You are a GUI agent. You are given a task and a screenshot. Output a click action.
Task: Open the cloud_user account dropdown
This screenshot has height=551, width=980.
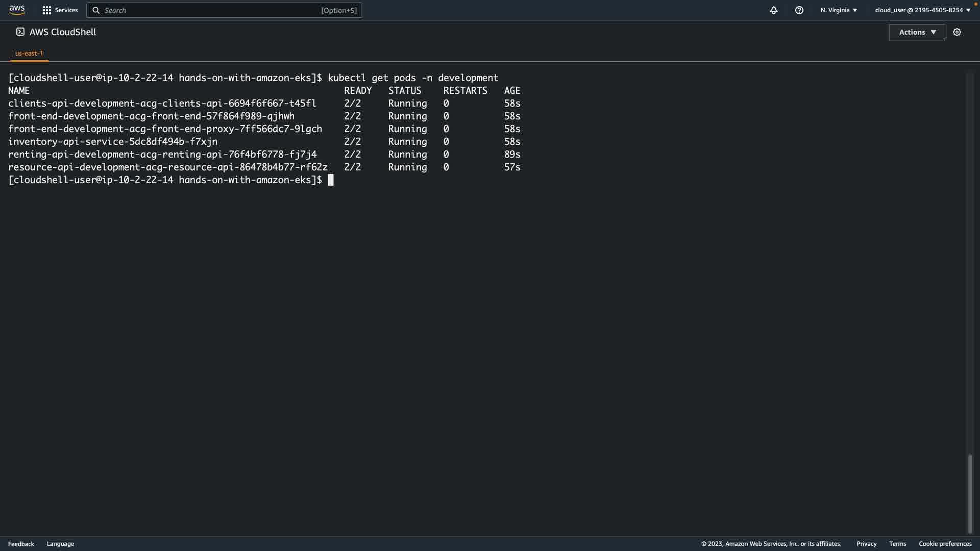tap(922, 10)
